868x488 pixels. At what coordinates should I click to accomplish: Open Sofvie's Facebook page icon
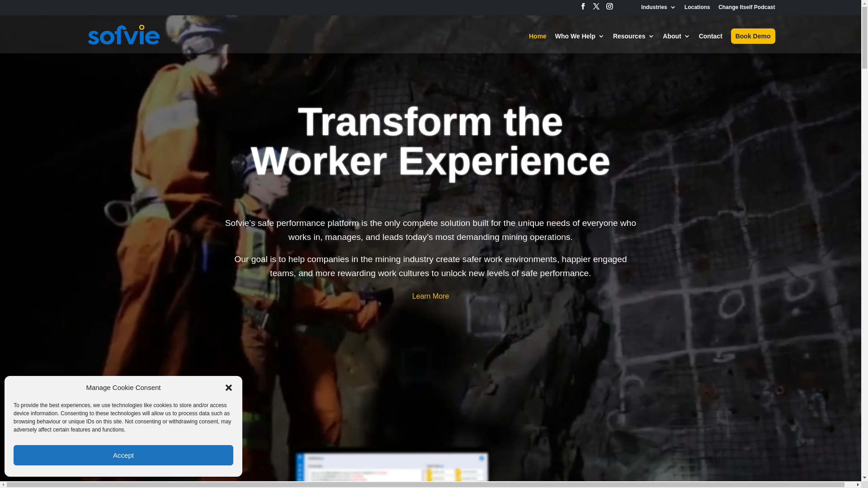[x=583, y=6]
